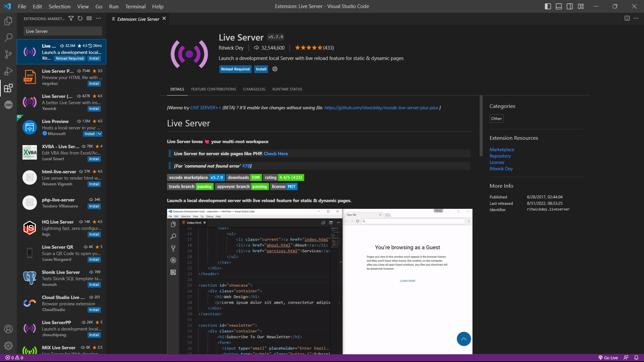Open the LIVE SERVER++ link
The height and width of the screenshot is (362, 644).
(206, 108)
